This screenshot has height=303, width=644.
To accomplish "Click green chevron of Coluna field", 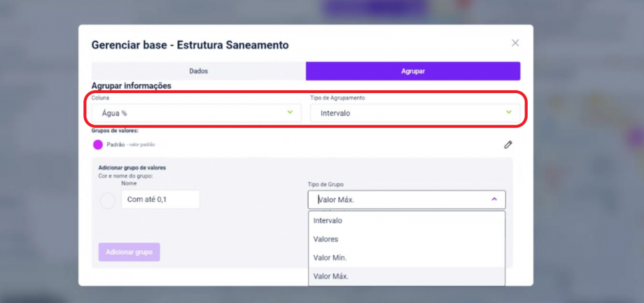I will coord(290,112).
